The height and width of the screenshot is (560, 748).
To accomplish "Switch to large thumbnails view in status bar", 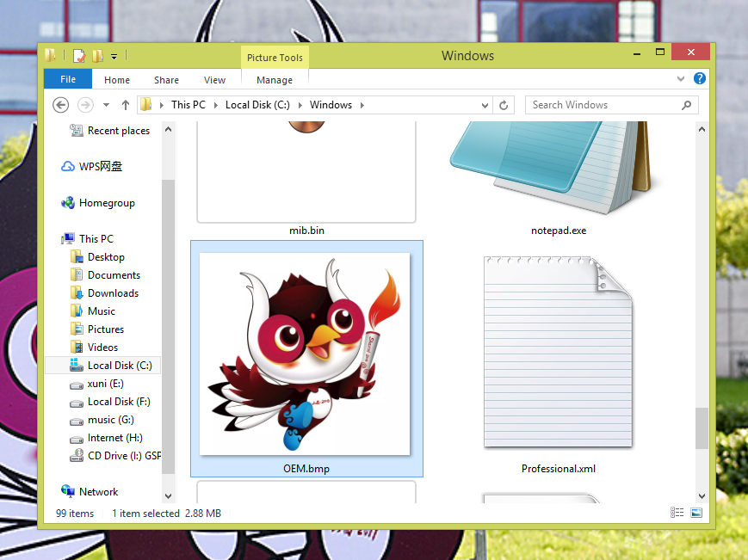I will 695,512.
